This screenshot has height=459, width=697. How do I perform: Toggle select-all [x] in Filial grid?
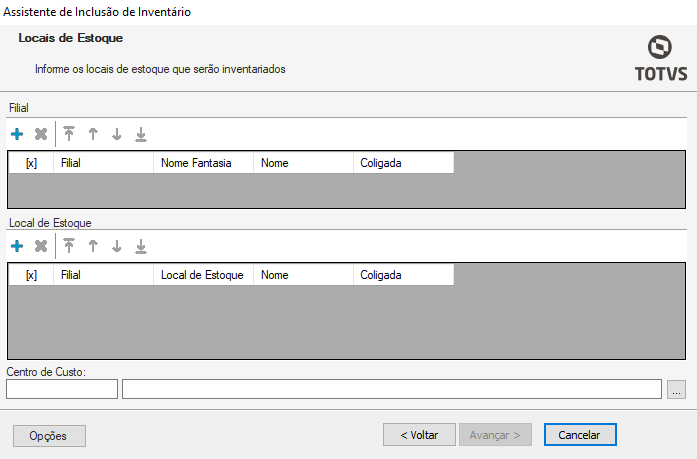pyautogui.click(x=31, y=163)
